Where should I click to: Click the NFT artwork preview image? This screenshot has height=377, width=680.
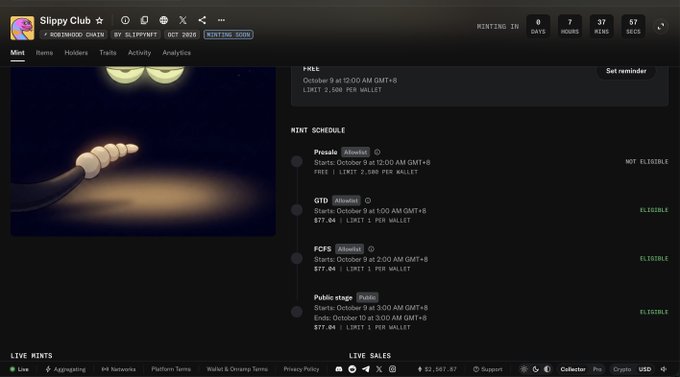tap(143, 151)
